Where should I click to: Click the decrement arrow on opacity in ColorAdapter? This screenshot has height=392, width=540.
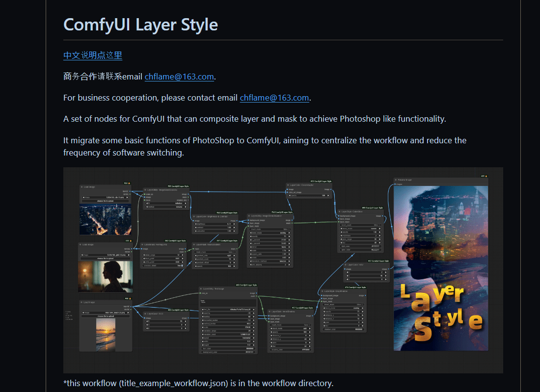point(290,195)
